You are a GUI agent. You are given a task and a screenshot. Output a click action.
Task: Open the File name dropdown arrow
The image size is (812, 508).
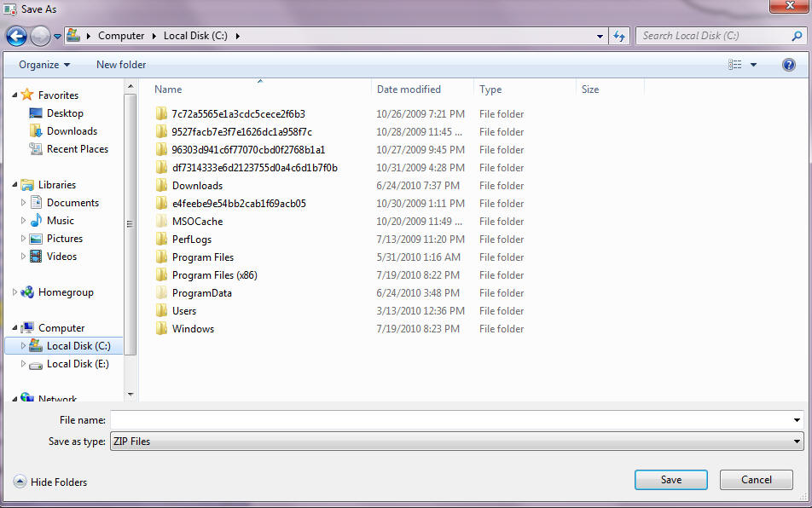point(797,420)
